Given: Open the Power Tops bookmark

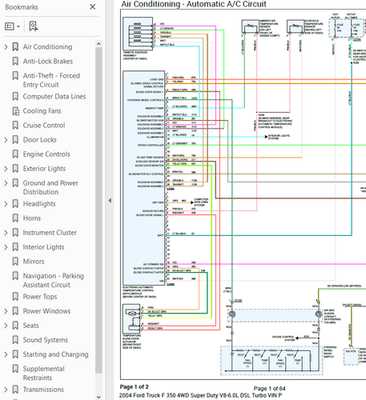Looking at the screenshot, I should 40,297.
